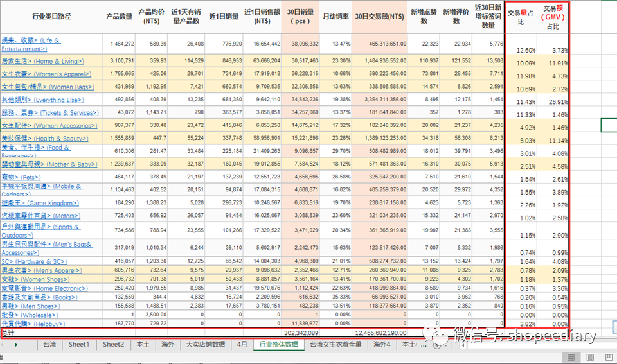
Task: Switch to the 海外 sheet tab
Action: tap(168, 344)
